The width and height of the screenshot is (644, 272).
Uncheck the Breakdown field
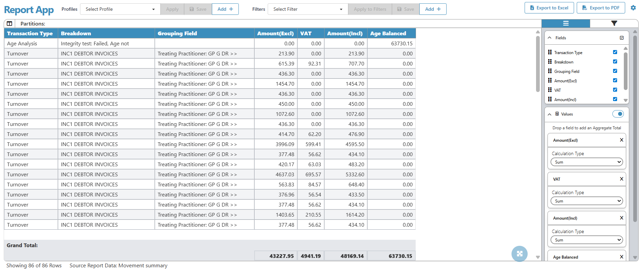pyautogui.click(x=615, y=61)
